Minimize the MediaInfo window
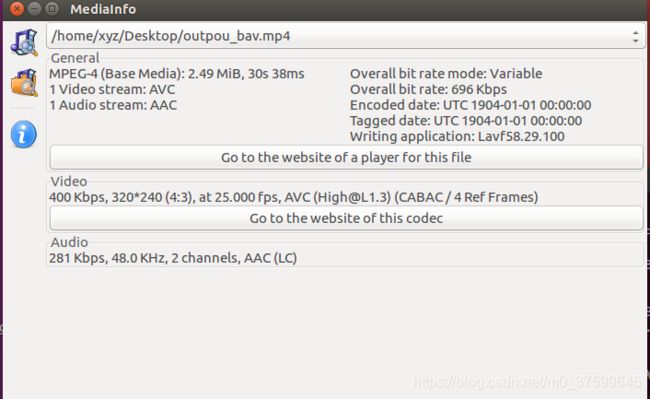 pos(34,9)
